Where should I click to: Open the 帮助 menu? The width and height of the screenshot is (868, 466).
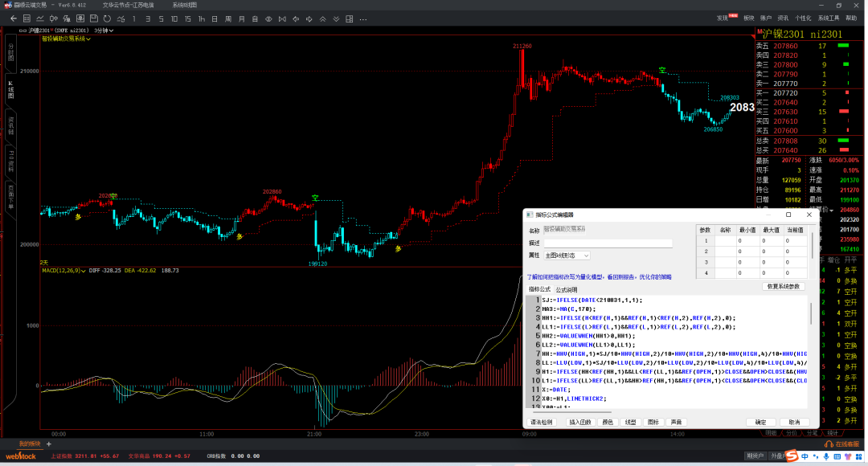(x=851, y=18)
